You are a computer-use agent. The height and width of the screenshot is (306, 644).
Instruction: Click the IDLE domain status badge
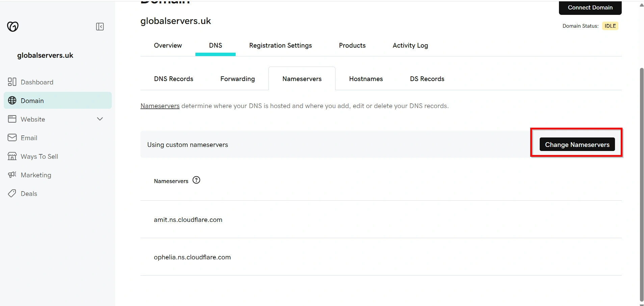610,26
